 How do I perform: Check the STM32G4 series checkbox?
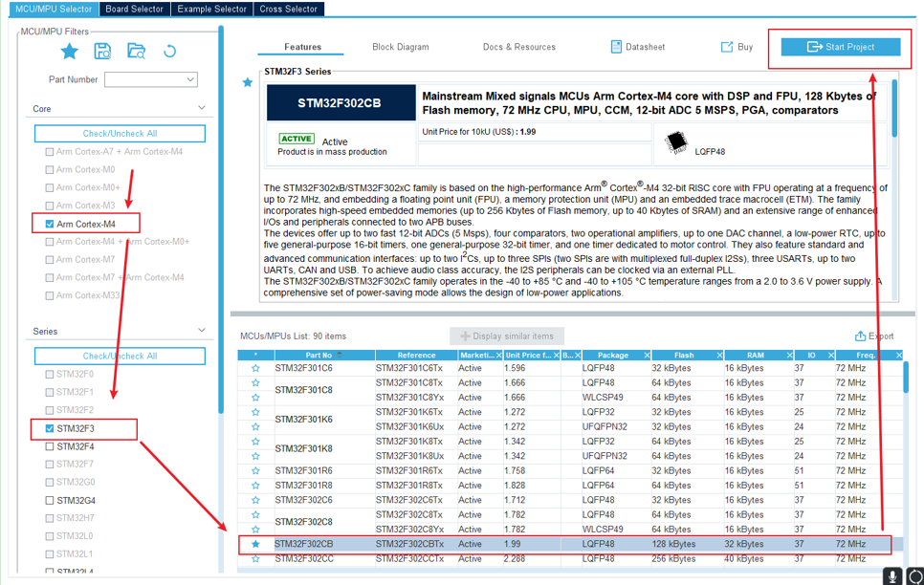(x=50, y=501)
